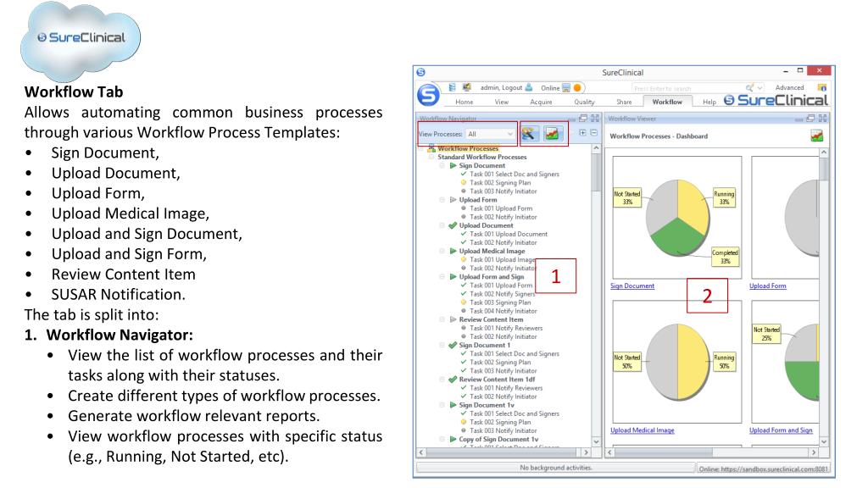Select the Workflow tab
868x488 pixels.
[x=667, y=102]
